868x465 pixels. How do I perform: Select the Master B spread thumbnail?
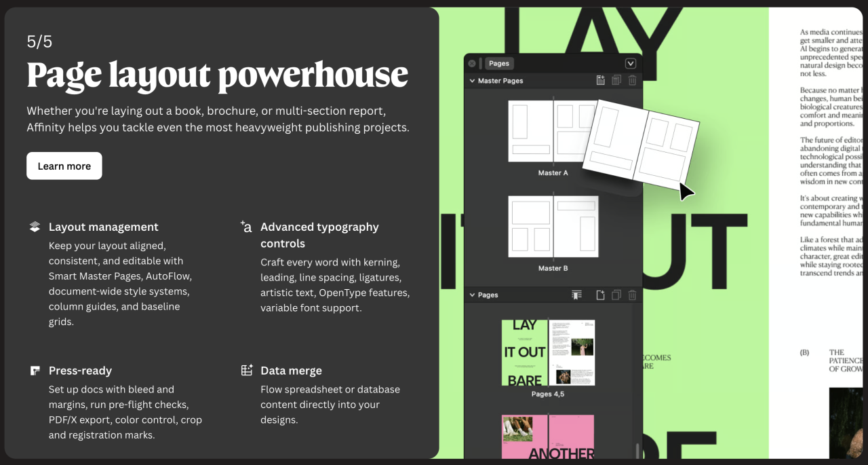click(553, 227)
